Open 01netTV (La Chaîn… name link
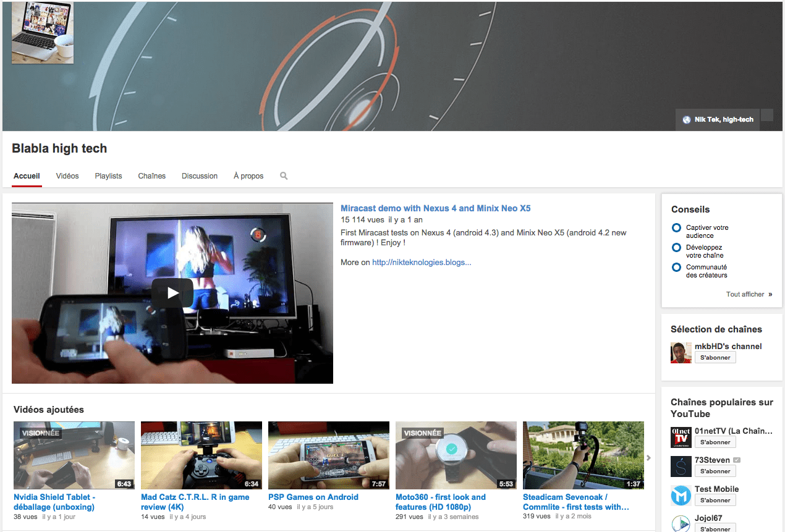 click(734, 431)
